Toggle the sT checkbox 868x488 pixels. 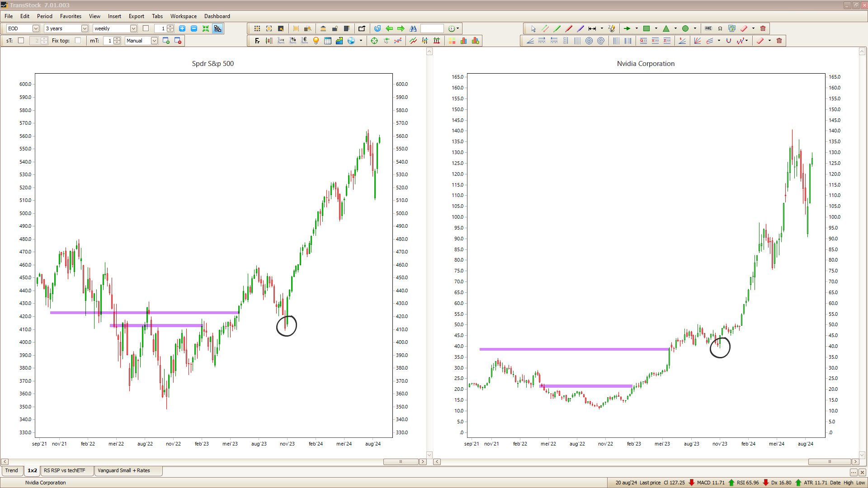(21, 41)
